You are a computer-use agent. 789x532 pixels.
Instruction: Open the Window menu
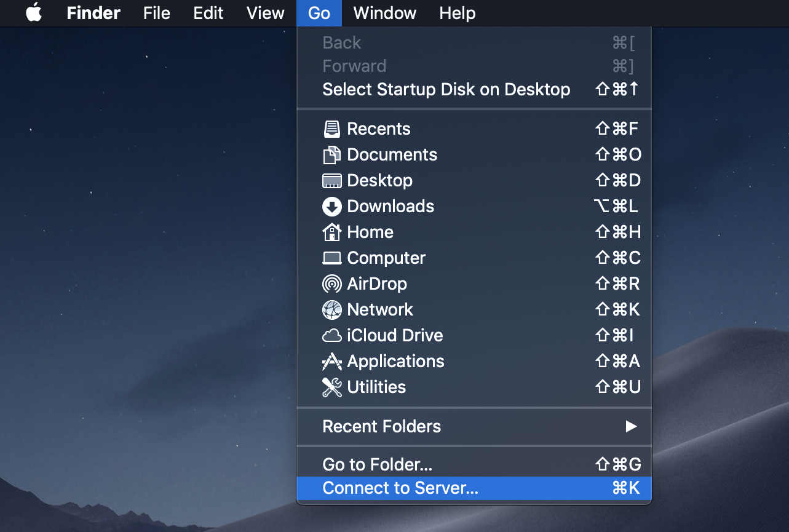(x=385, y=13)
